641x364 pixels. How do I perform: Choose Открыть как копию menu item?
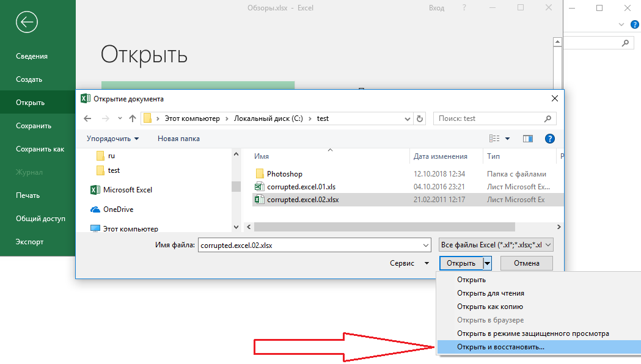coord(489,307)
